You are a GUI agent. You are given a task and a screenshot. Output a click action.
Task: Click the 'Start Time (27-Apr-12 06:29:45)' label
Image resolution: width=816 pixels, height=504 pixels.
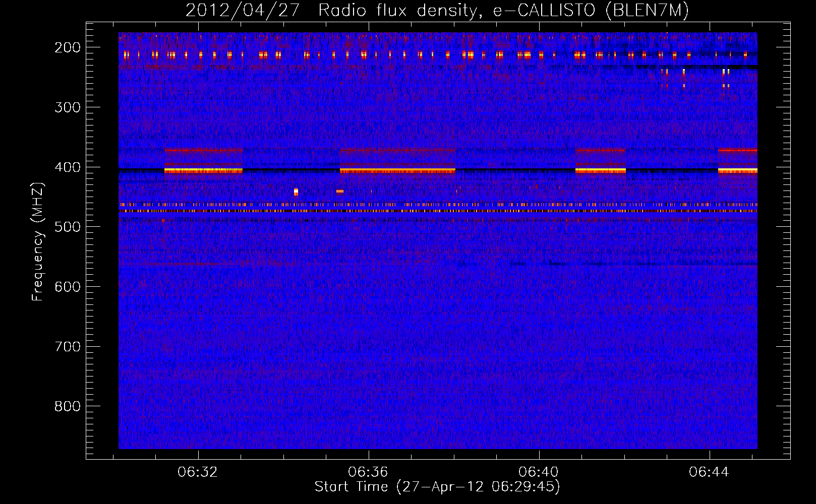(437, 487)
